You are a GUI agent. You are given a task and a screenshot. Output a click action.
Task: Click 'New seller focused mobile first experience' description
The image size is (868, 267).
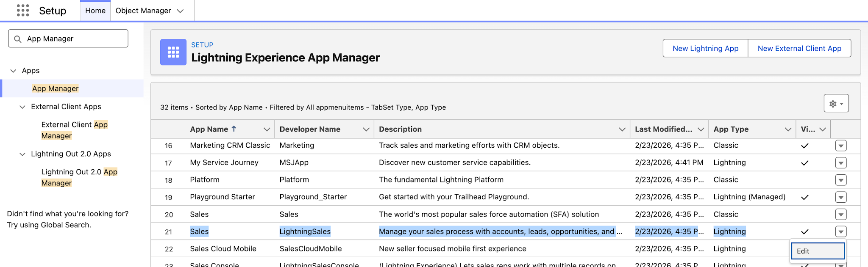[453, 248]
